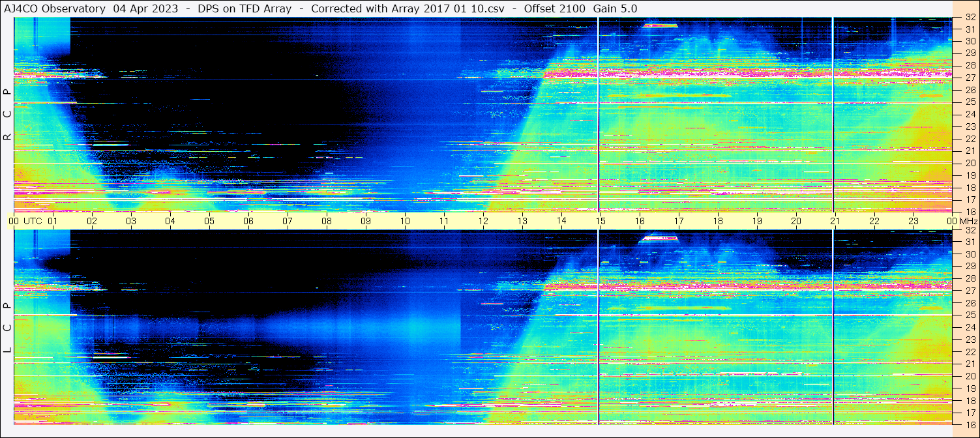Click the 'R C P' vertical panel label
Image resolution: width=980 pixels, height=438 pixels.
[x=8, y=114]
